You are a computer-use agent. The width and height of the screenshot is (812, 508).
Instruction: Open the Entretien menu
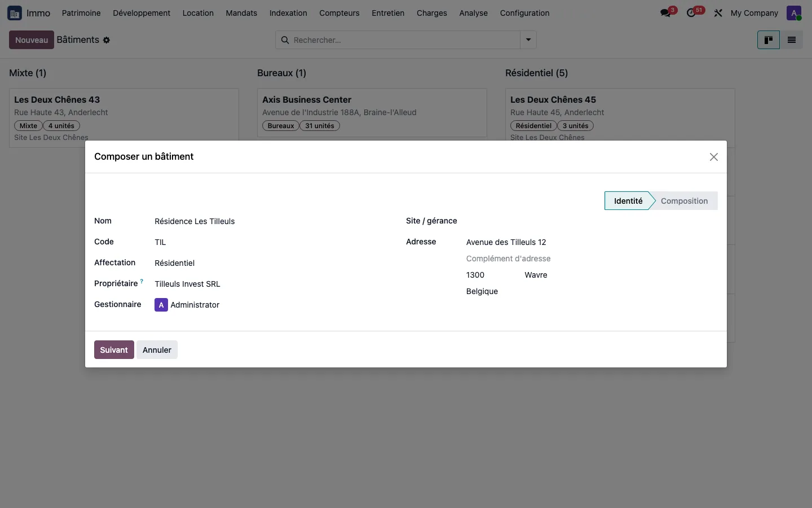[388, 13]
